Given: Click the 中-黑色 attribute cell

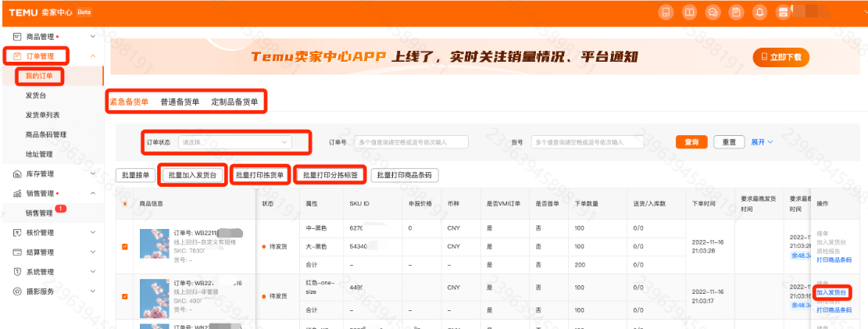Looking at the screenshot, I should point(317,227).
